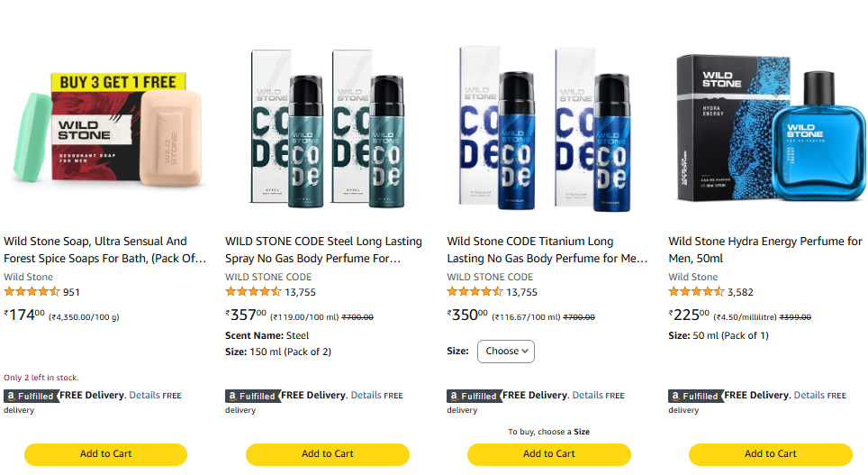Click star rating of CODE Steel perfume
This screenshot has height=475, width=868.
click(x=253, y=292)
